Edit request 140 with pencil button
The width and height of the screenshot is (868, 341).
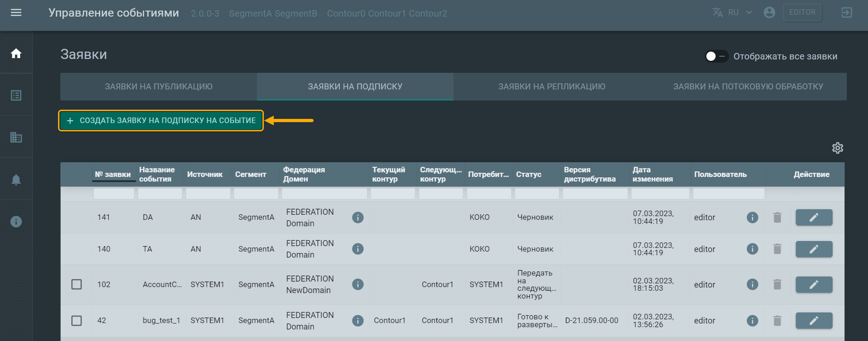(x=814, y=249)
